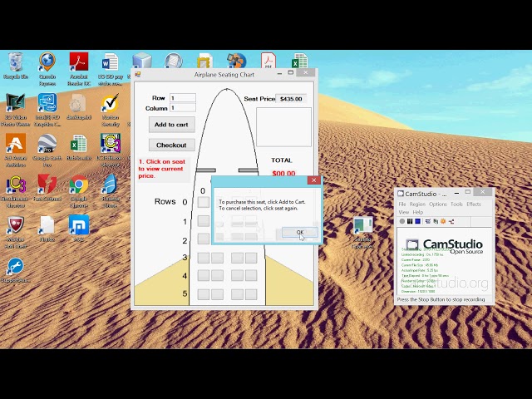Click CamStudio red arrows toolbar icon

[451, 221]
